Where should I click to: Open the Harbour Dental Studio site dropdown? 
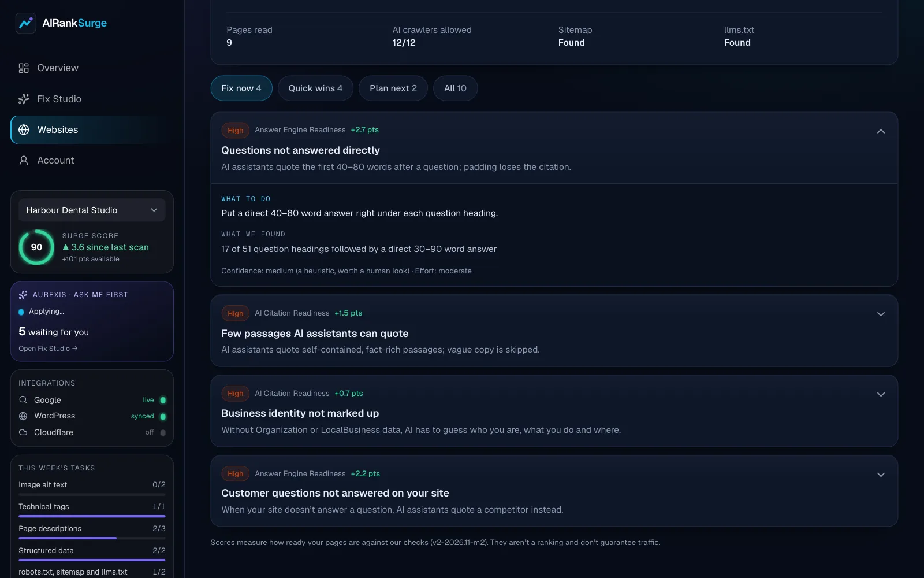click(x=92, y=210)
